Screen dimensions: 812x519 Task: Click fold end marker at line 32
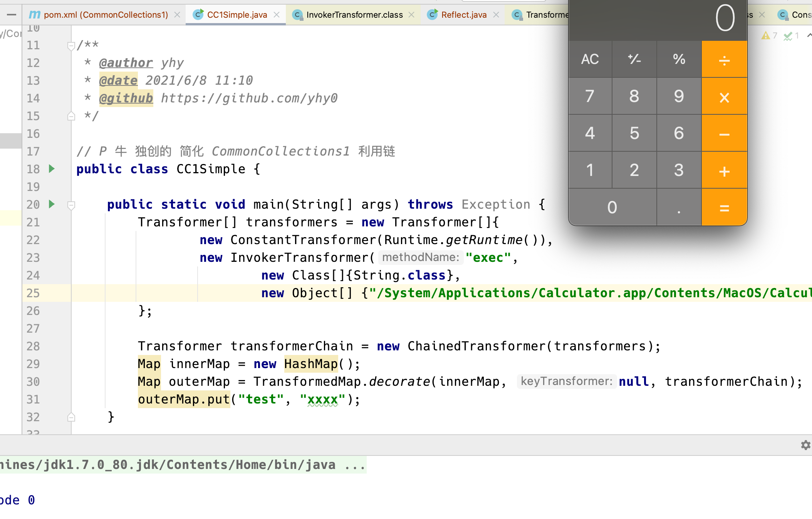(x=71, y=417)
